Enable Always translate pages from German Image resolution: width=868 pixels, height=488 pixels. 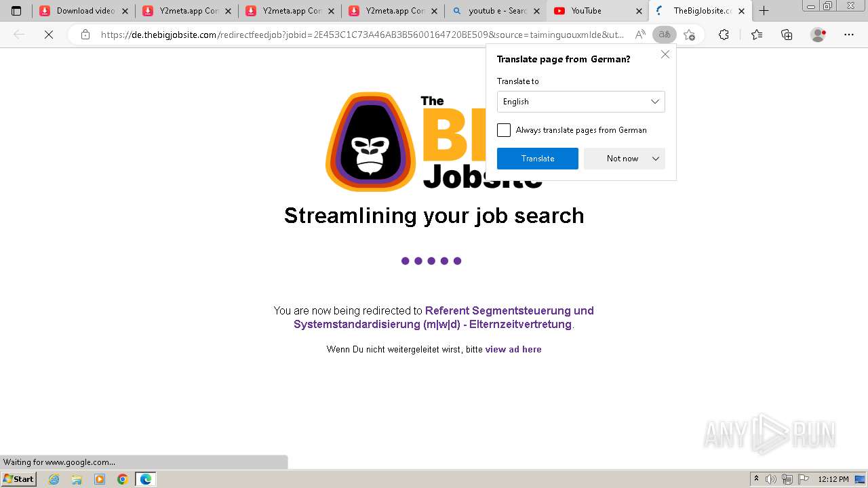click(x=504, y=130)
